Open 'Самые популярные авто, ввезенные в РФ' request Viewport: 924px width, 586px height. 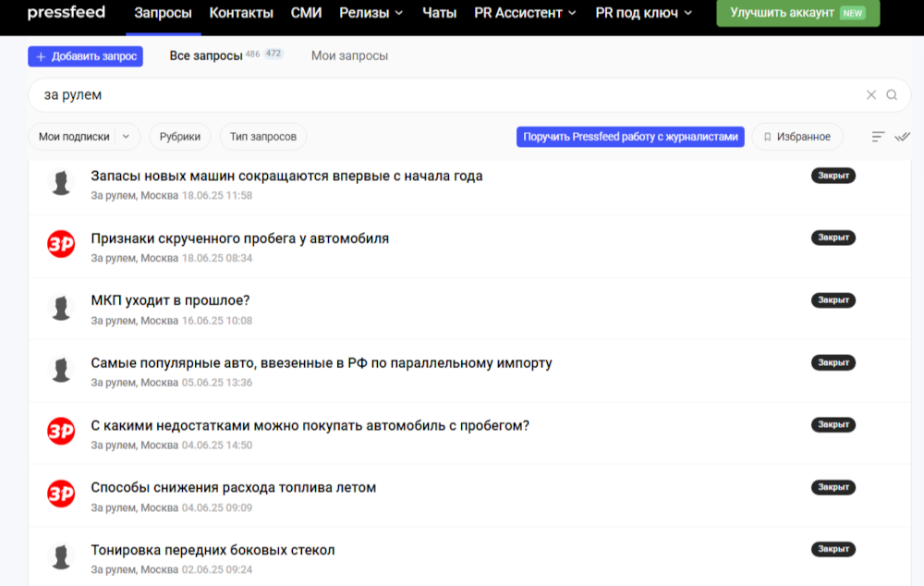(x=322, y=363)
